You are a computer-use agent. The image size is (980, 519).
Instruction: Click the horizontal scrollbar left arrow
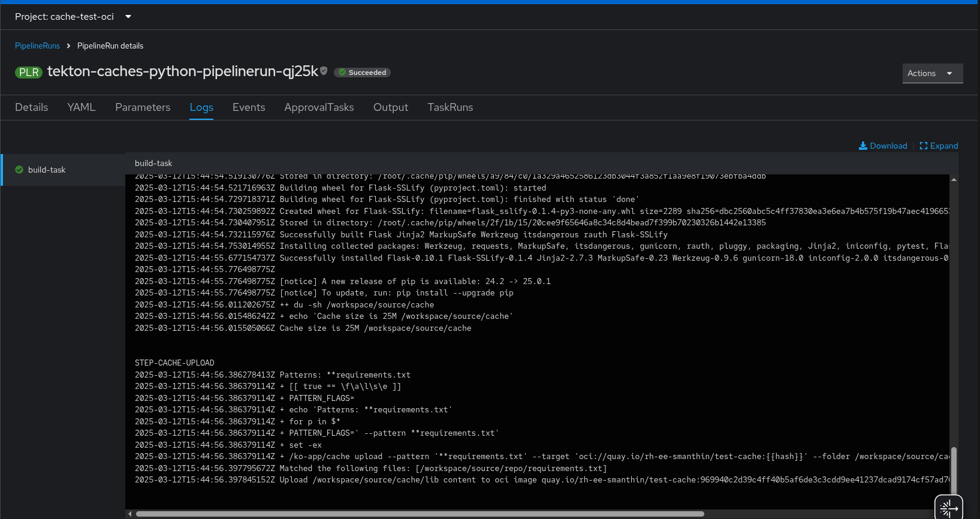(x=129, y=514)
